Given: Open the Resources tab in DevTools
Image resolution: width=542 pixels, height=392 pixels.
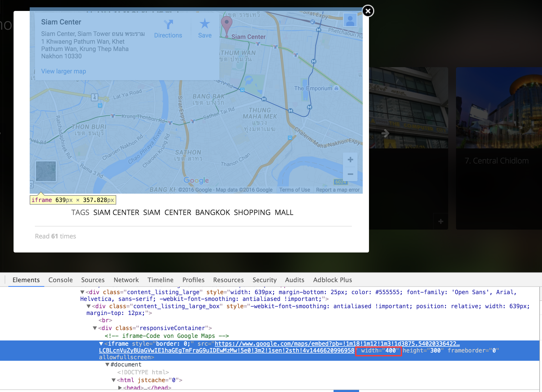Looking at the screenshot, I should (x=228, y=280).
